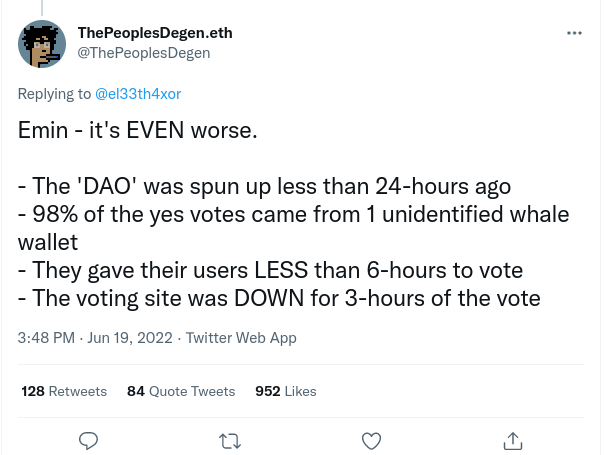The height and width of the screenshot is (455, 605).
Task: Click the "Replying to" label text
Action: (54, 94)
